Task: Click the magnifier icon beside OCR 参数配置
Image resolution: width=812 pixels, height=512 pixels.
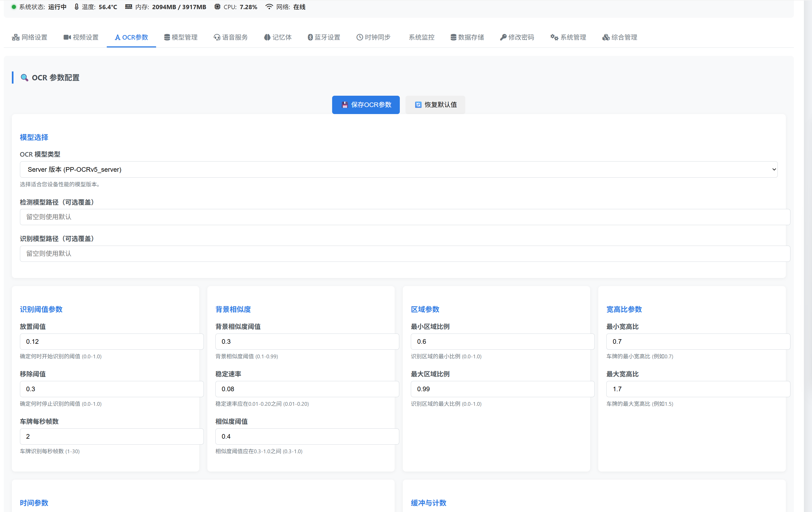Action: (x=24, y=78)
